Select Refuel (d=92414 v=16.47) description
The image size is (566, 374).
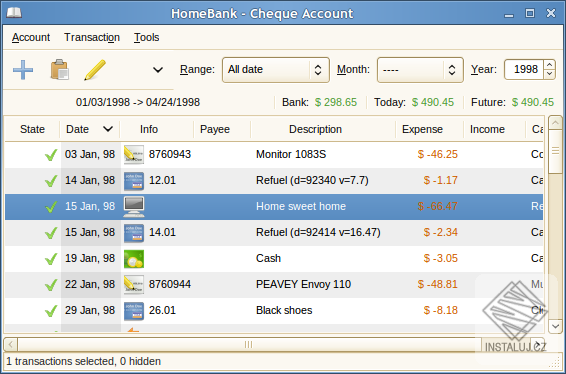[318, 232]
